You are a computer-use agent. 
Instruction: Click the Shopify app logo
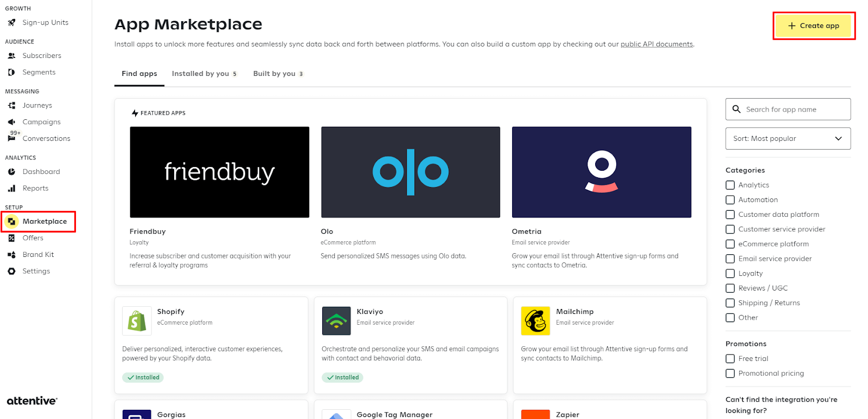pyautogui.click(x=137, y=321)
